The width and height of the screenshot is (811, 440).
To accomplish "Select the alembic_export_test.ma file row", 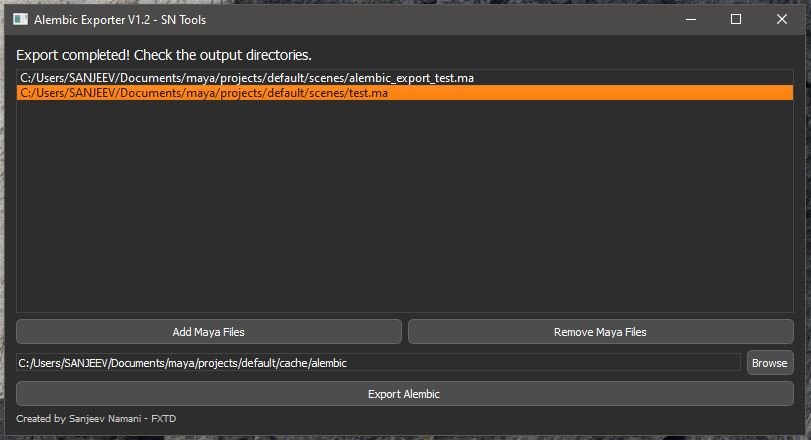I will pos(404,78).
